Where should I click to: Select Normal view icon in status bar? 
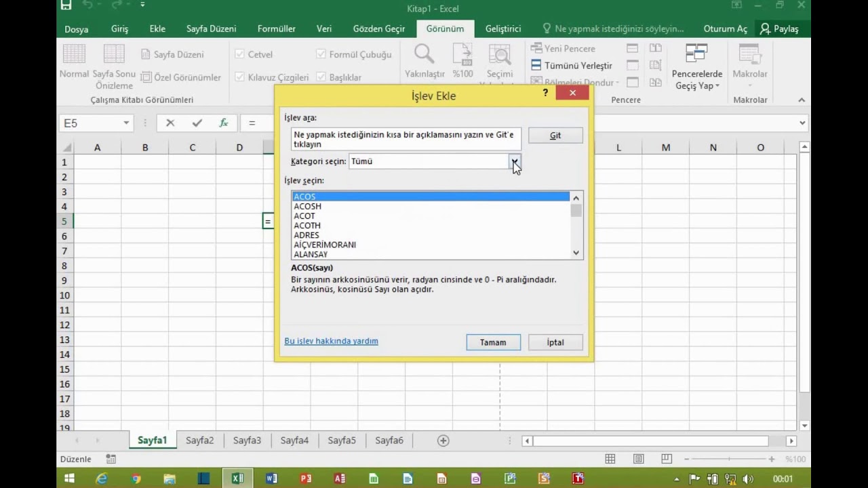click(x=610, y=460)
